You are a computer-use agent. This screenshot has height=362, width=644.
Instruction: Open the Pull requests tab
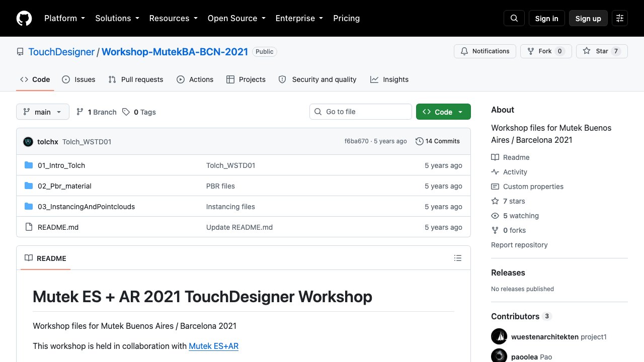[x=136, y=79]
